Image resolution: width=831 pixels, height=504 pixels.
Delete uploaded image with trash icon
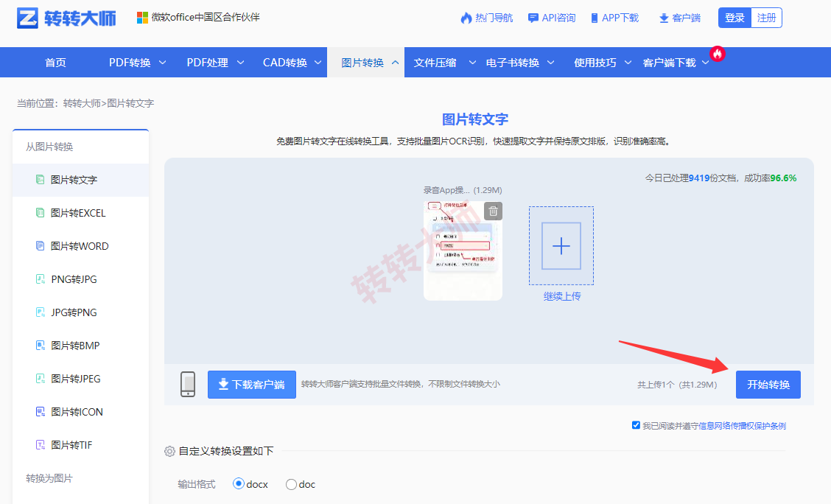[493, 211]
